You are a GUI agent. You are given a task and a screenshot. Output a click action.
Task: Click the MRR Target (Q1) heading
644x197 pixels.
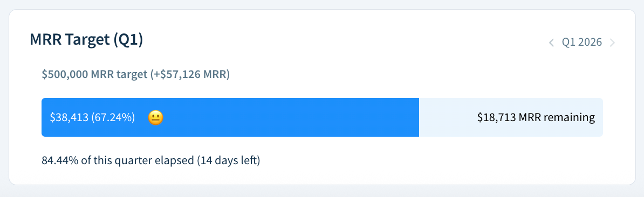coord(86,40)
